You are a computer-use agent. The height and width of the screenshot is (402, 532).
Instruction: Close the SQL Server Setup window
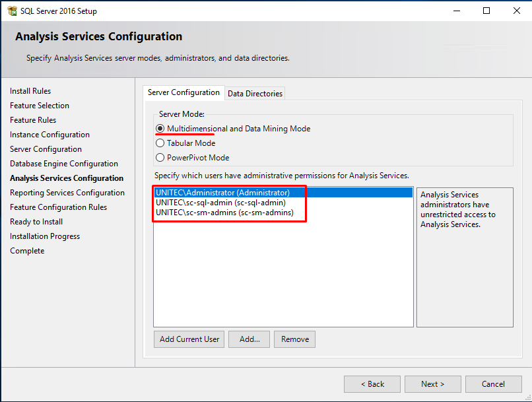tap(516, 11)
